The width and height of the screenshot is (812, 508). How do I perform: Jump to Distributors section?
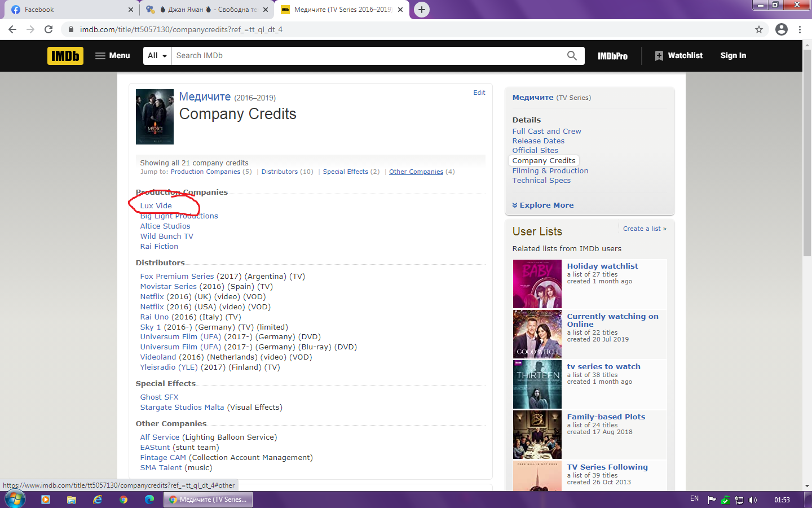[x=279, y=172]
